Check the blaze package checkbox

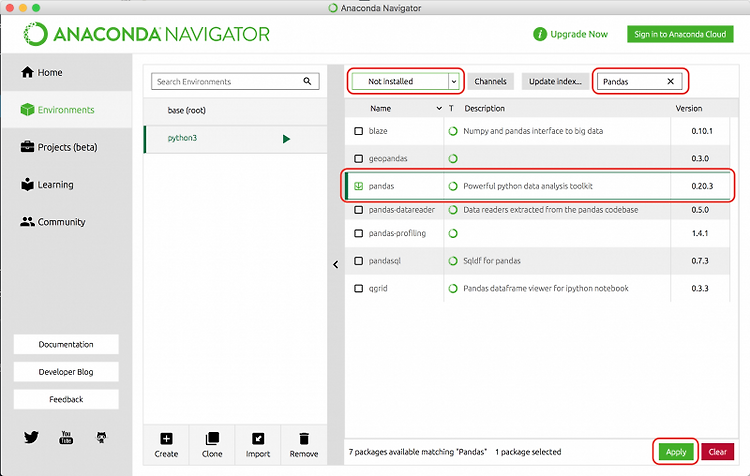358,131
